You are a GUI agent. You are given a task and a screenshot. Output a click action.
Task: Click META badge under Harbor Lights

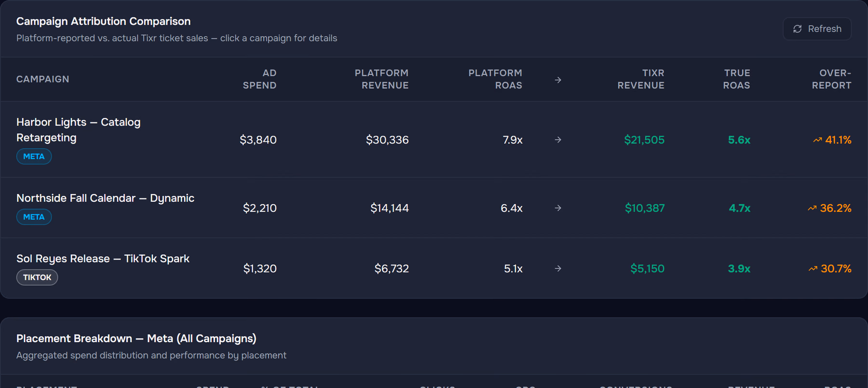tap(34, 156)
